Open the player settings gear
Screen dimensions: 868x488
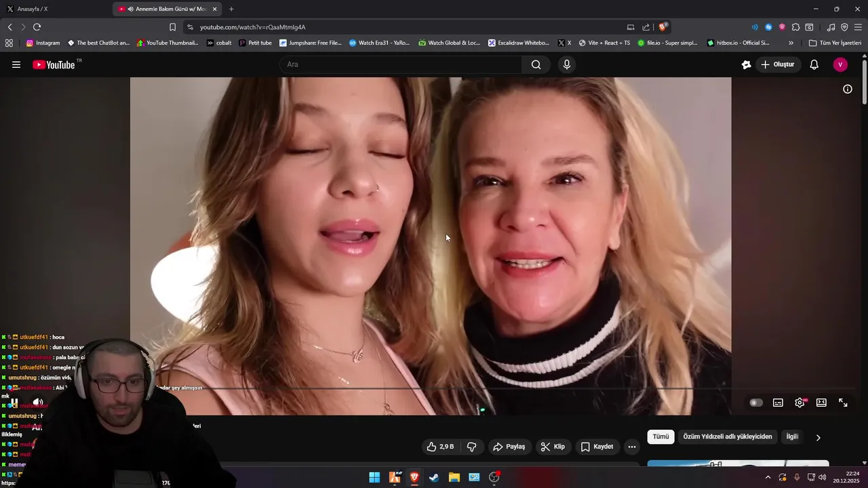pos(800,403)
